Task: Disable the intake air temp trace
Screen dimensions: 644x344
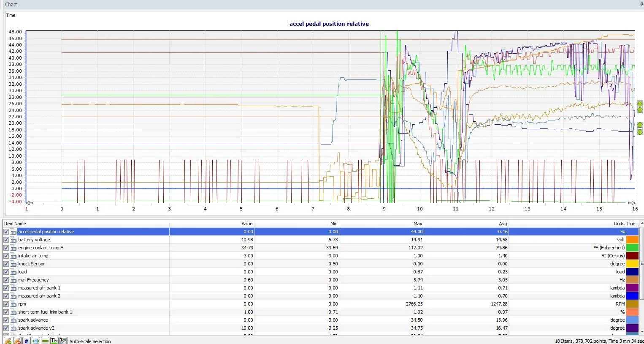Action: 6,256
